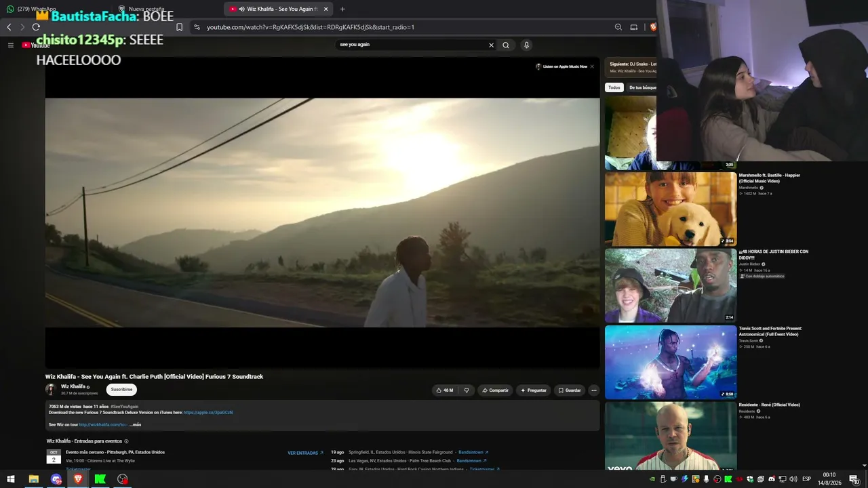Screen dimensions: 868x488
Task: Mute the audio playing in the Wiz Khalifa tab
Action: (x=242, y=9)
